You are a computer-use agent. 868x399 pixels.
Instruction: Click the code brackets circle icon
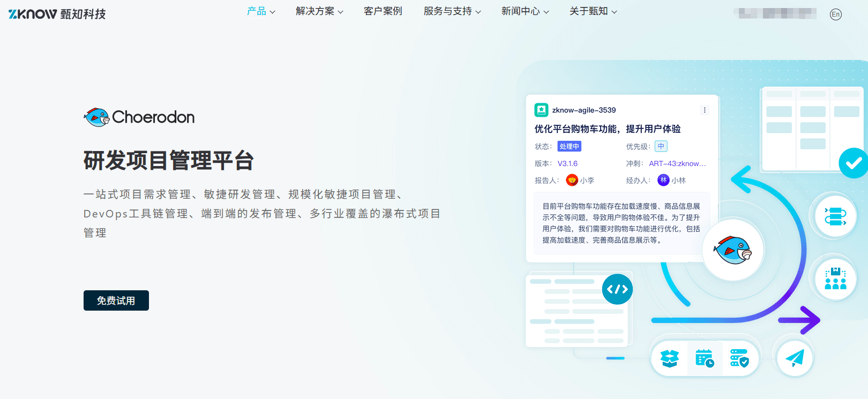tap(617, 289)
